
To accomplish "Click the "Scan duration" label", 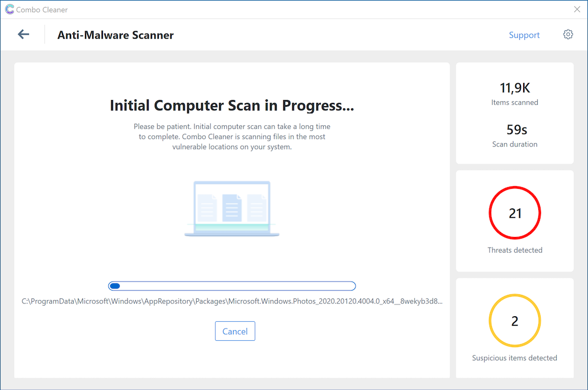I will point(514,144).
